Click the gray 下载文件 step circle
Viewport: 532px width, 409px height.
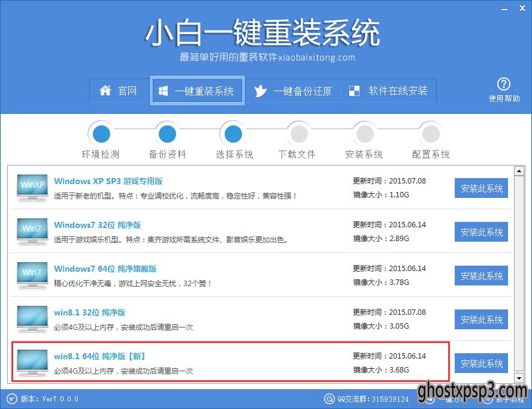point(299,134)
